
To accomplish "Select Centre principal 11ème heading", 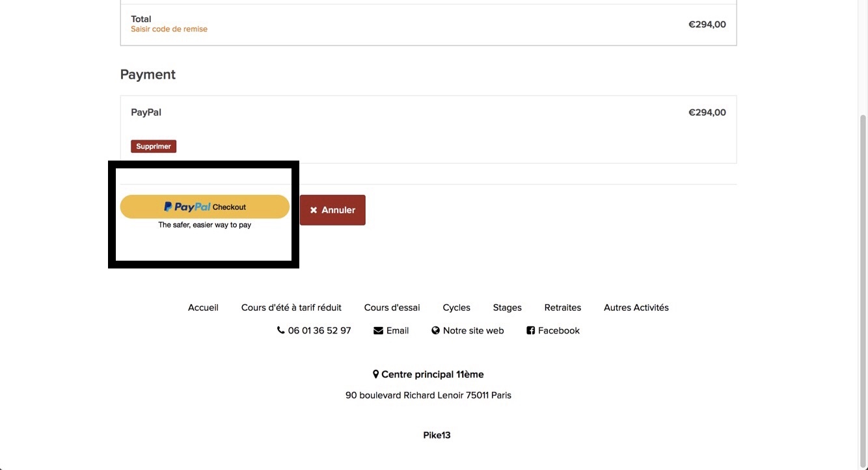I will [433, 374].
